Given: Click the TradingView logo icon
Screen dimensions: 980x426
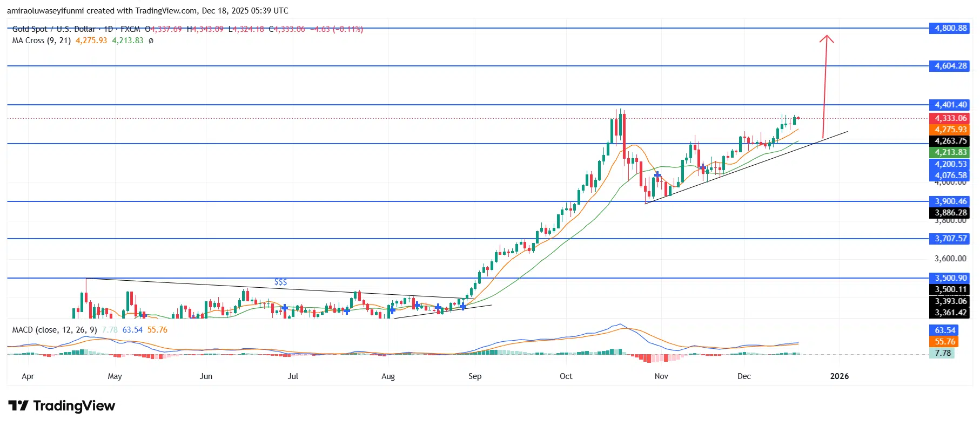Looking at the screenshot, I should [x=18, y=406].
